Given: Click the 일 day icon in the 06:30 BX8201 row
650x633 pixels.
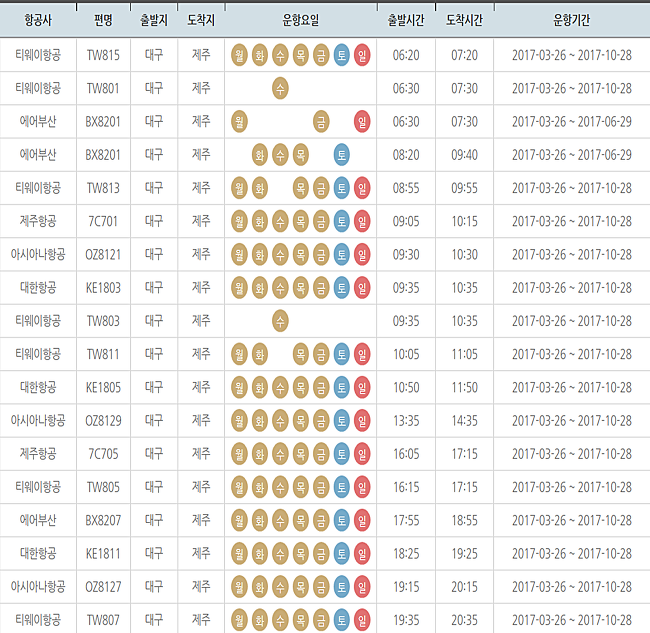Looking at the screenshot, I should tap(362, 121).
